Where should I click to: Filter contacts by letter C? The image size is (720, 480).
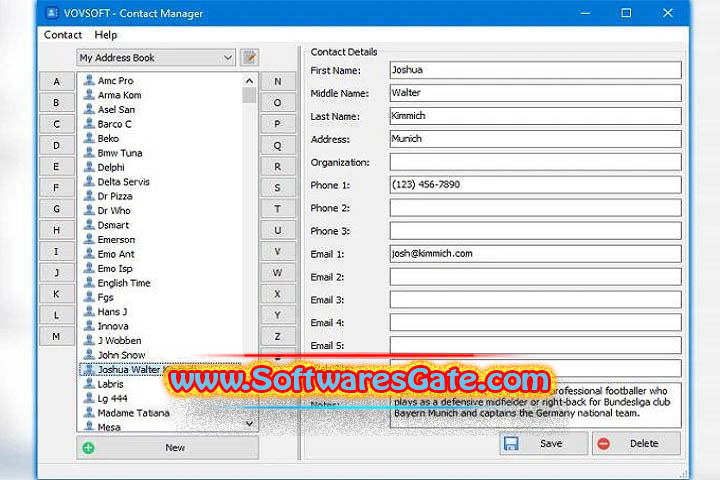[x=56, y=124]
